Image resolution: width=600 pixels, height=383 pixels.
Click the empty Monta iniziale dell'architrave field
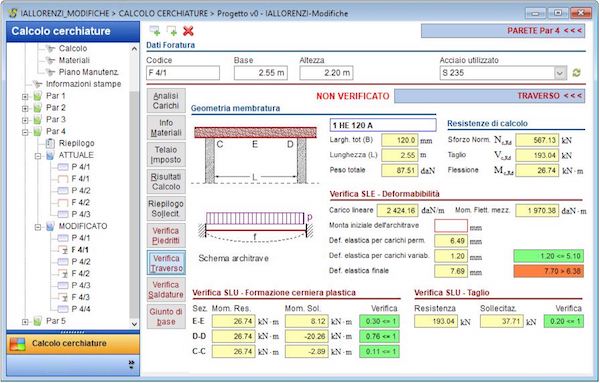pyautogui.click(x=451, y=226)
